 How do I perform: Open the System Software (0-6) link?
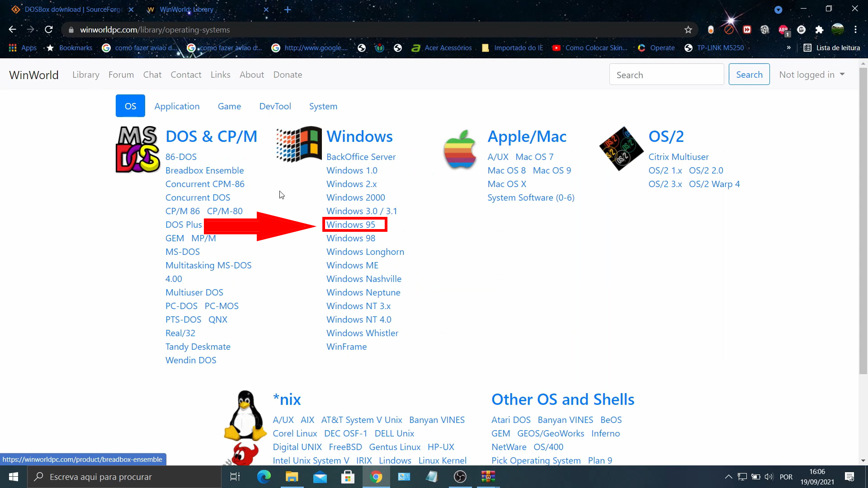click(531, 197)
